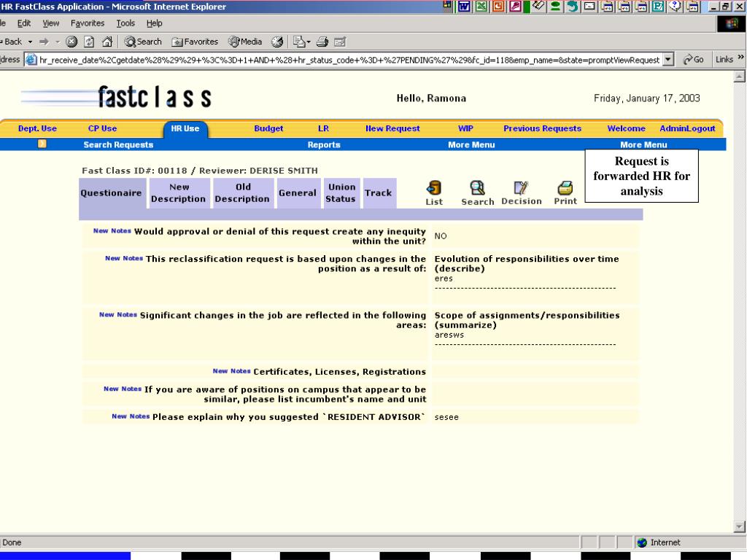Viewport: 747px width, 560px height.
Task: Go to the Previous Requests tab
Action: click(x=543, y=128)
